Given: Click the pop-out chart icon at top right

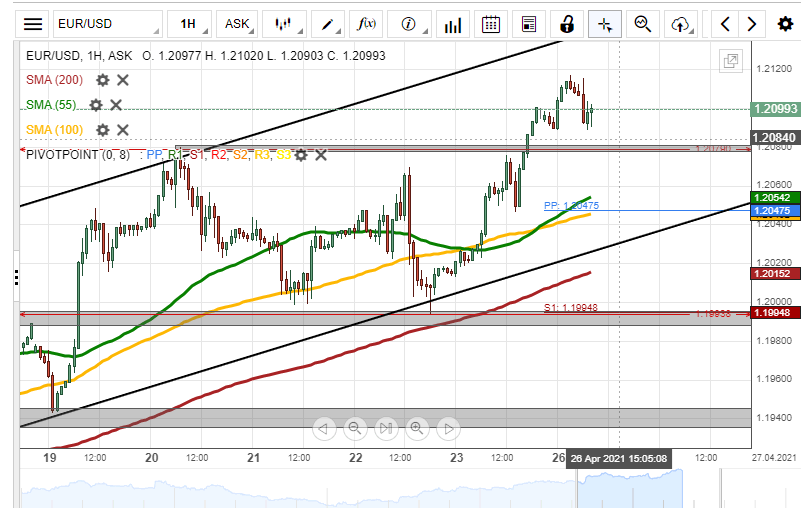Looking at the screenshot, I should [x=732, y=62].
